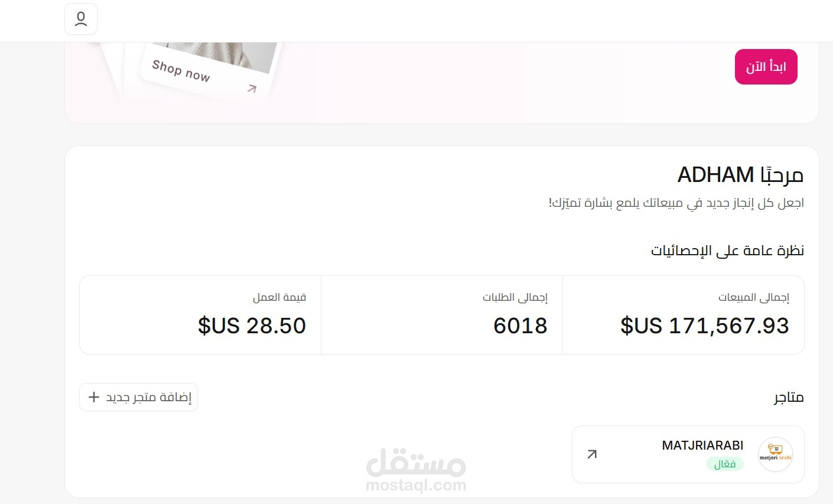Click the matjari arabi store logo
This screenshot has width=833, height=504.
[x=775, y=454]
